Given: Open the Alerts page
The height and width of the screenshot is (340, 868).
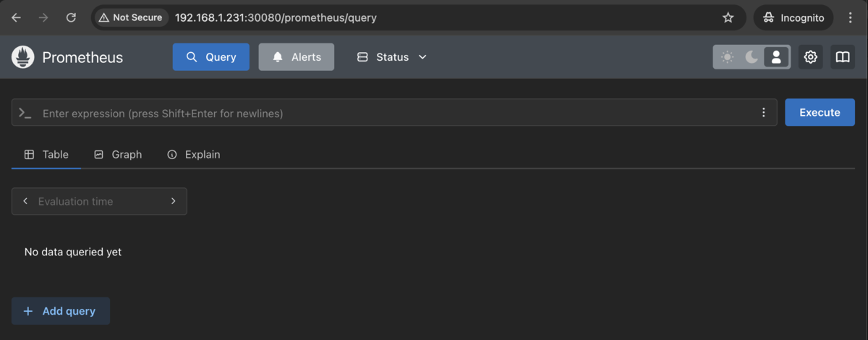Looking at the screenshot, I should [297, 57].
